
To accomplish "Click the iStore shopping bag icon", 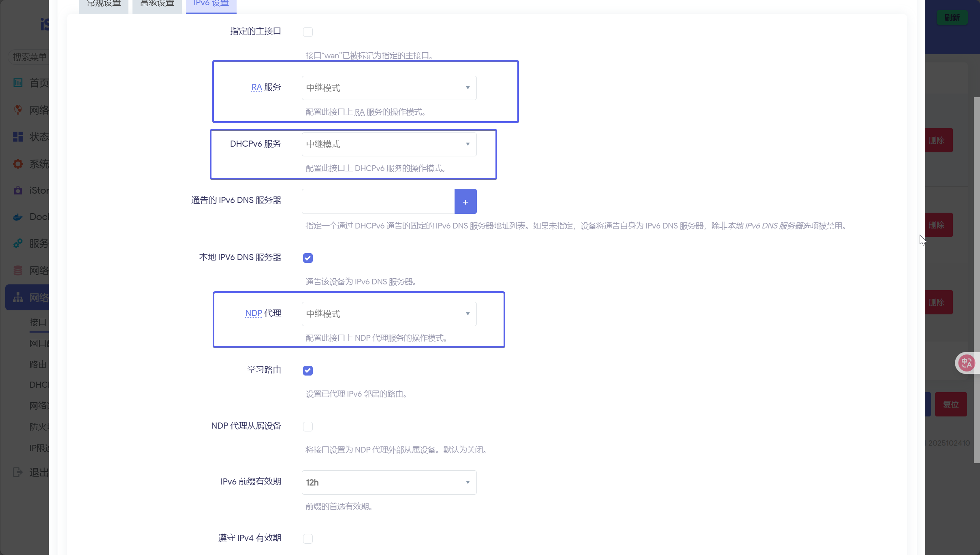I will coord(18,190).
